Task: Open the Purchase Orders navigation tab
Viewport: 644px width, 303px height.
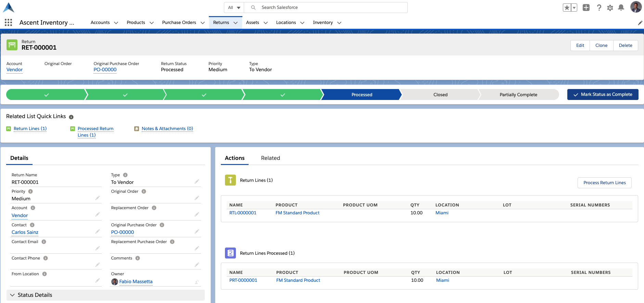Action: (x=179, y=23)
